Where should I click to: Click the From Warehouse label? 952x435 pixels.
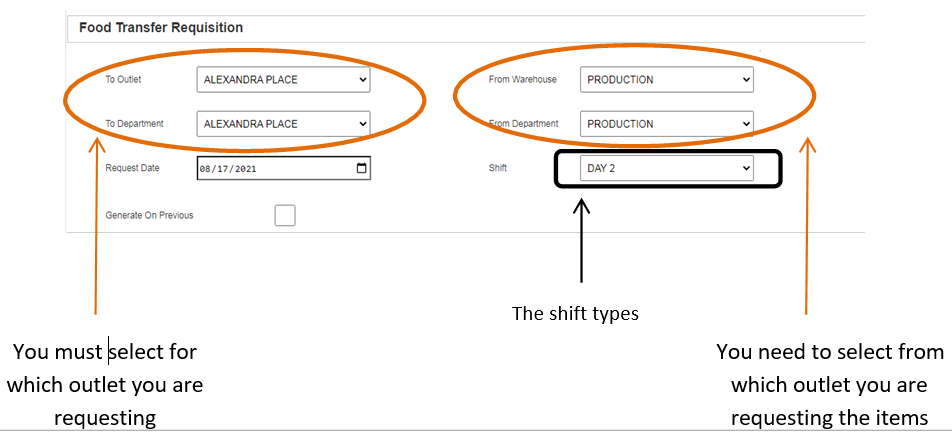tap(522, 79)
